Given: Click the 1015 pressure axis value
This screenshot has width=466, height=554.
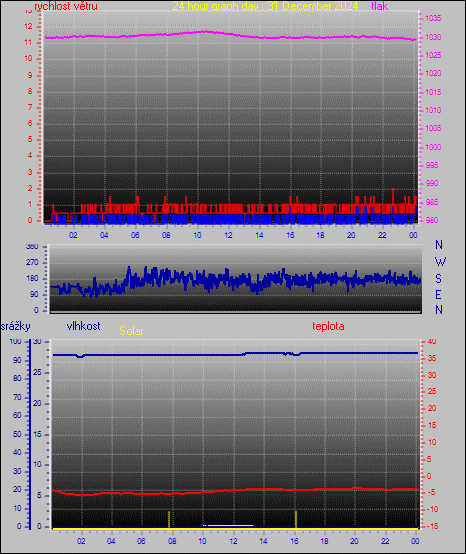Looking at the screenshot, I should pyautogui.click(x=433, y=92).
